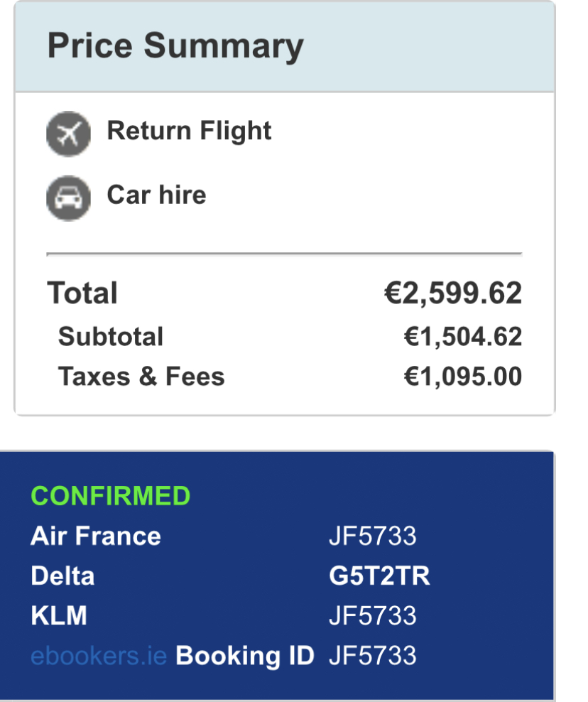Expand the Return Flight line item
This screenshot has height=702, width=588.
tap(188, 131)
